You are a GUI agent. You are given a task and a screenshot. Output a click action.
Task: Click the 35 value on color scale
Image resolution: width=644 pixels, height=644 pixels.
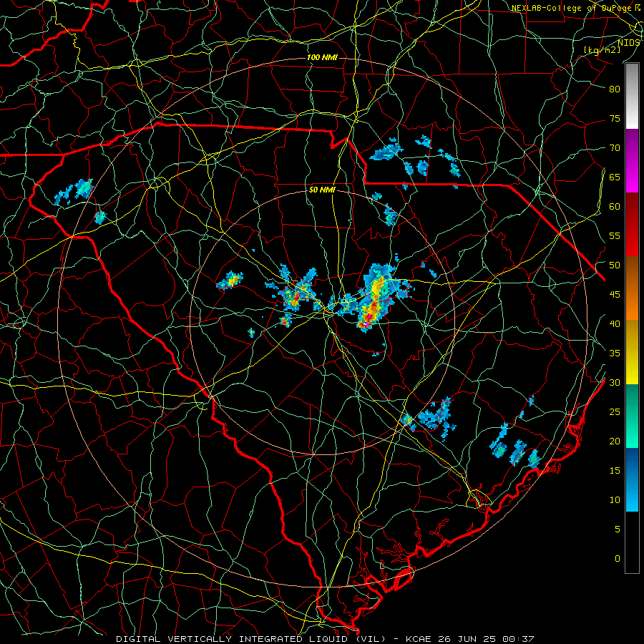coord(615,353)
